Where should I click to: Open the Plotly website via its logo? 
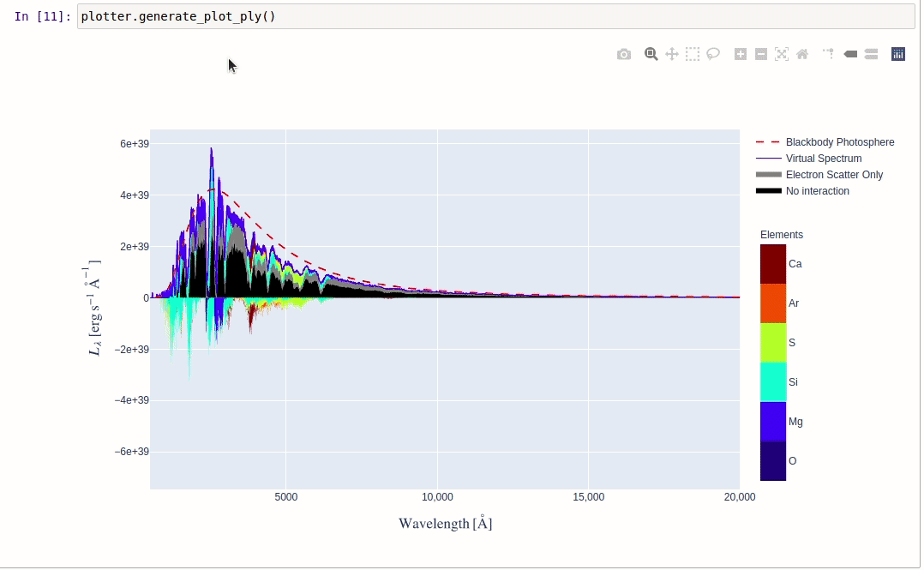click(897, 53)
